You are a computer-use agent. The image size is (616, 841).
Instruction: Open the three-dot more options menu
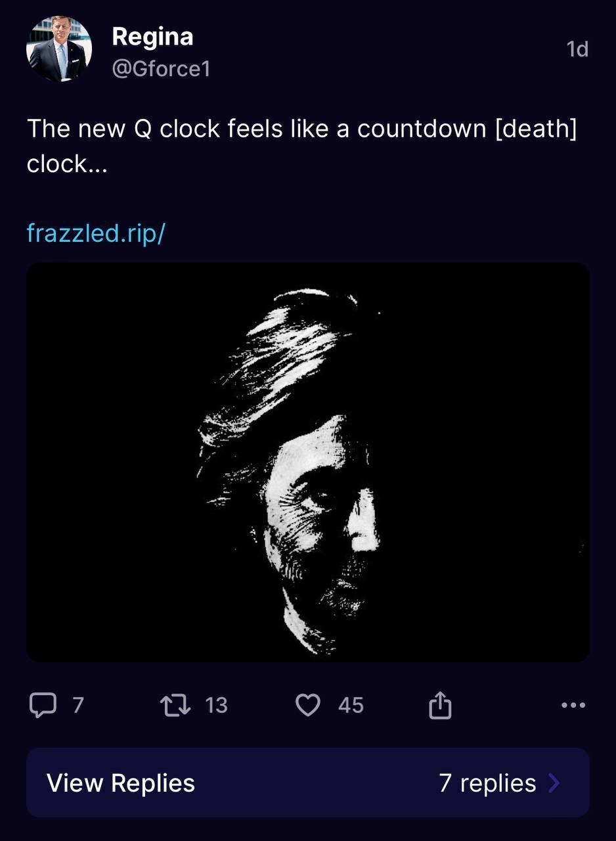click(573, 706)
